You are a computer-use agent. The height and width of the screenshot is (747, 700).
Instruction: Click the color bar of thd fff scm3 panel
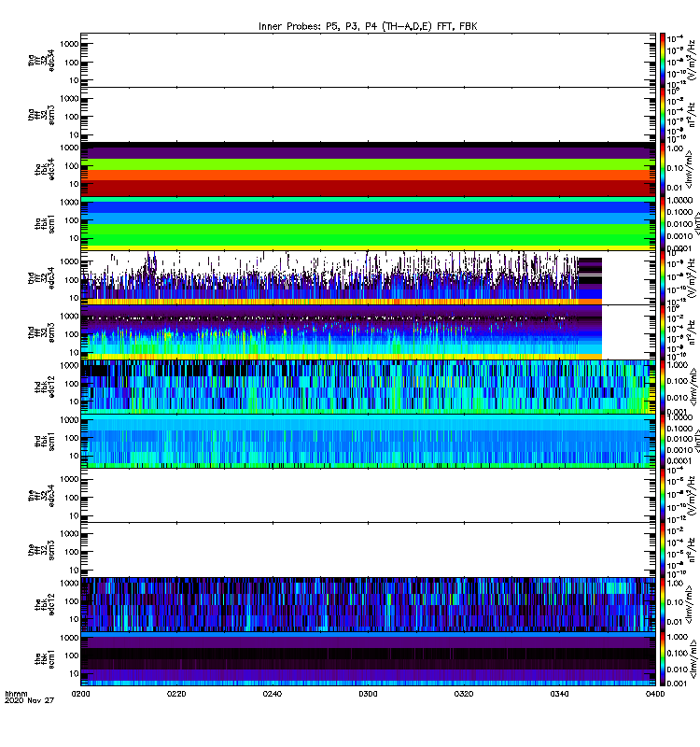663,332
